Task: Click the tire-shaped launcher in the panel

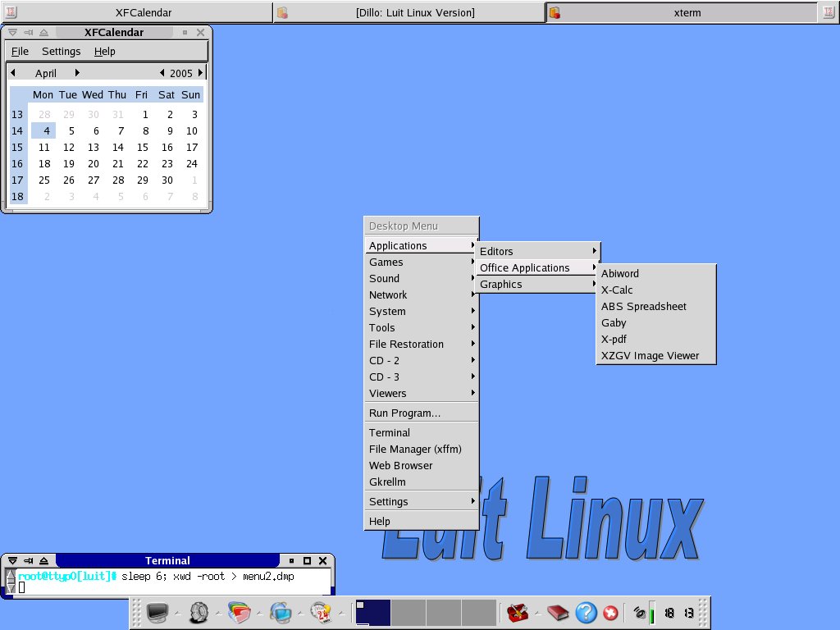Action: (x=199, y=612)
